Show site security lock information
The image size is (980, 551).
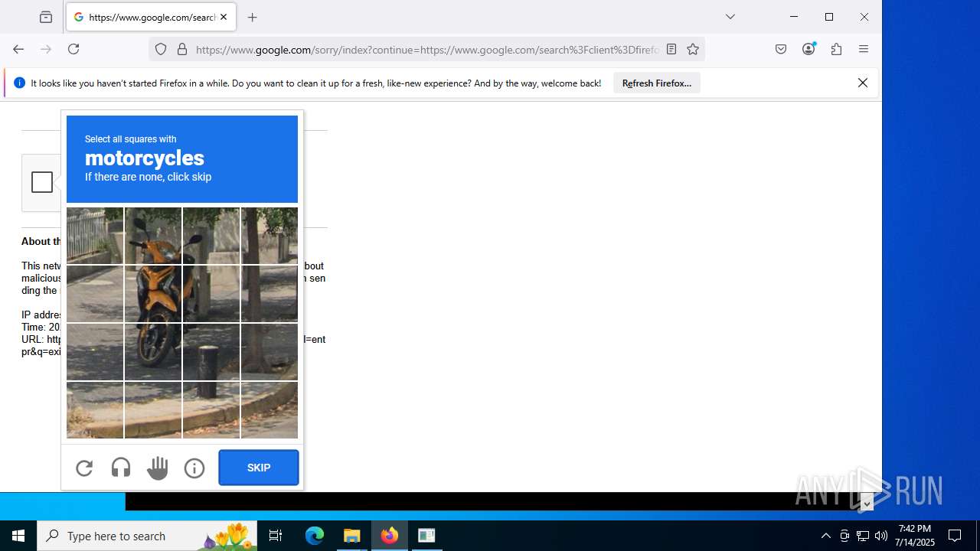tap(182, 49)
